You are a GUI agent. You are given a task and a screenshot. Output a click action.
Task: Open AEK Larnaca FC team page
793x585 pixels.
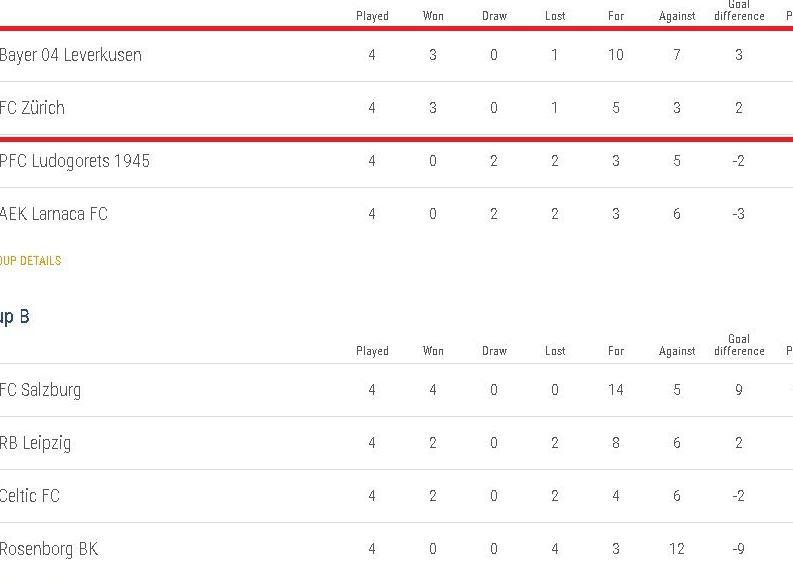(x=54, y=214)
